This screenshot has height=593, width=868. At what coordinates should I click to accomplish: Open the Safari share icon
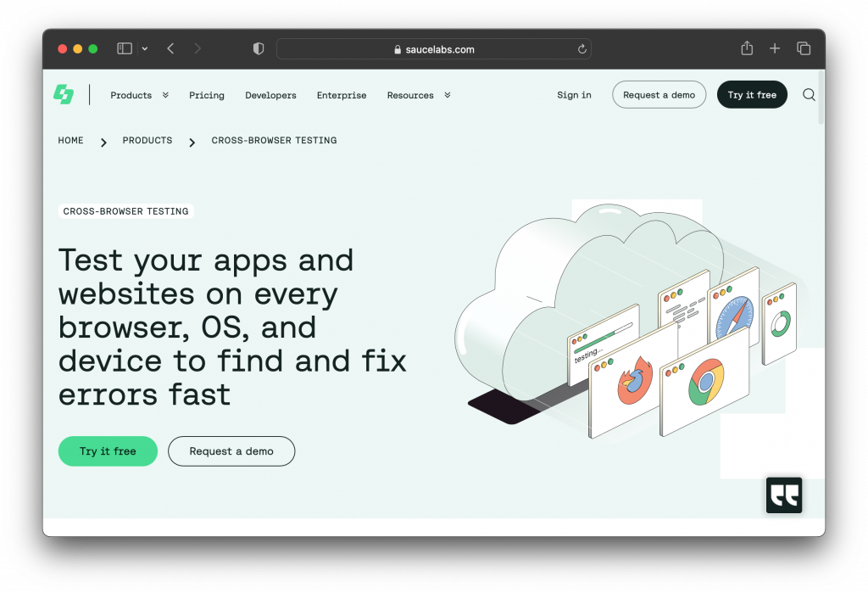[x=747, y=48]
